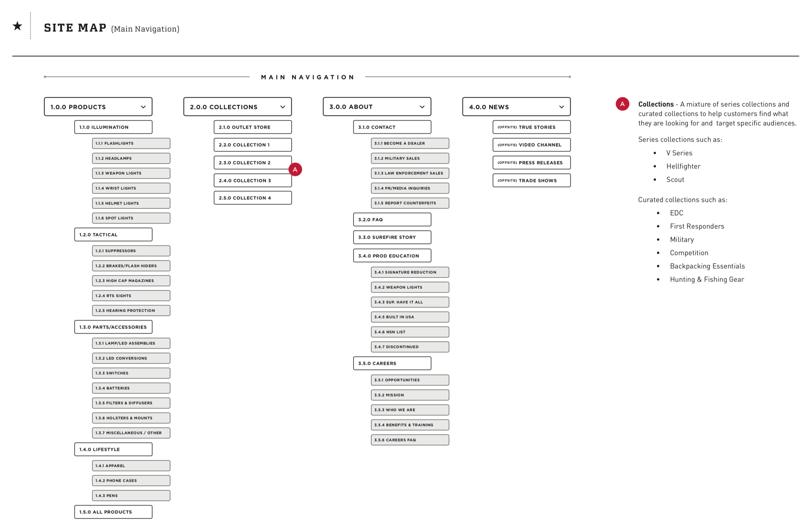Select 1.2.5 Hearing Protection
Screen dimensions: 812x528
click(x=131, y=311)
